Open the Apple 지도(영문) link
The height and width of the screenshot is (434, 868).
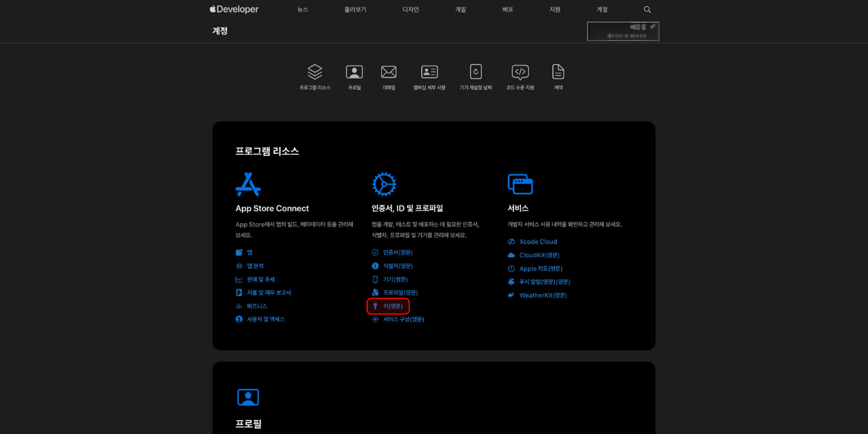(x=541, y=269)
